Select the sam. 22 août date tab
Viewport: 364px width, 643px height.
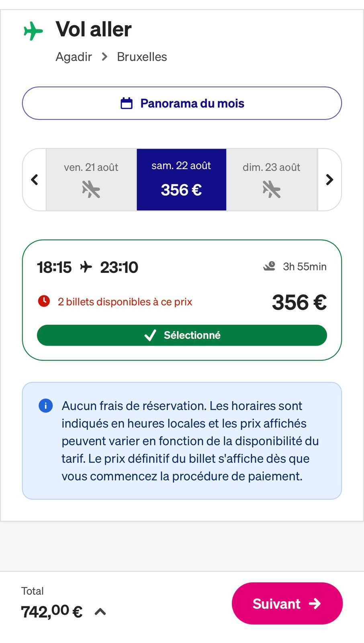[182, 180]
